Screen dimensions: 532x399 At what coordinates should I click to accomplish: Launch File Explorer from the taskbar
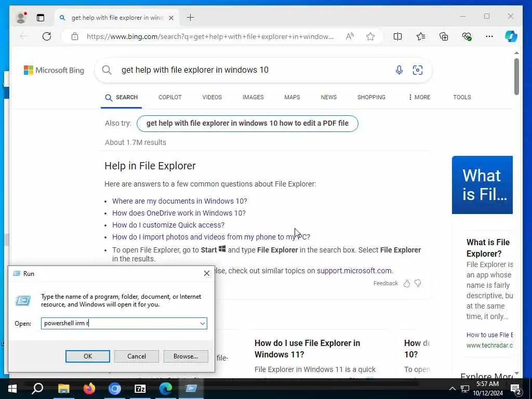[63, 389]
